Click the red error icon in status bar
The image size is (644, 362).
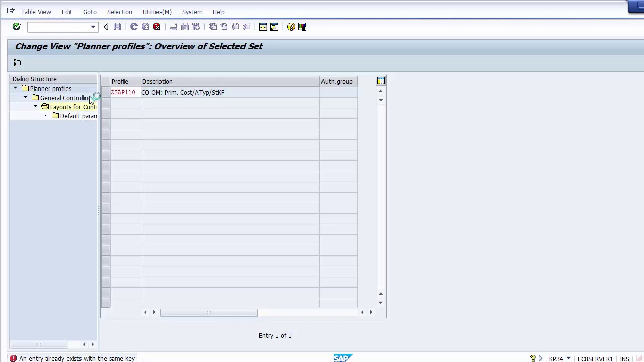pos(13,358)
